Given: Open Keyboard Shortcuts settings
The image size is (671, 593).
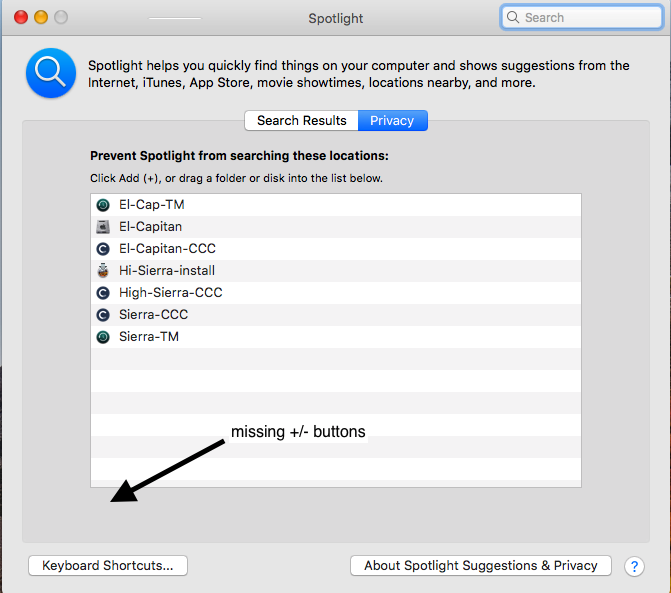Looking at the screenshot, I should pyautogui.click(x=108, y=566).
